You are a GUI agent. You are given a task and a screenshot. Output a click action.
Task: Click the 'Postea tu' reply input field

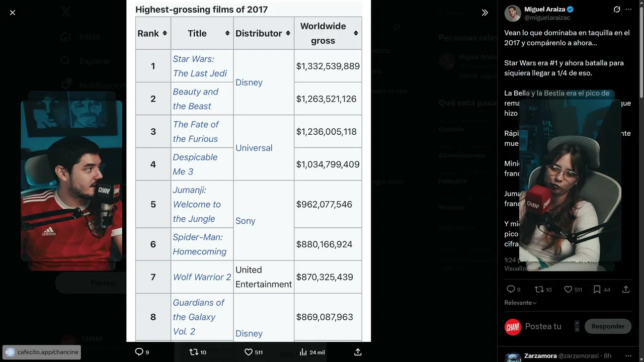543,326
